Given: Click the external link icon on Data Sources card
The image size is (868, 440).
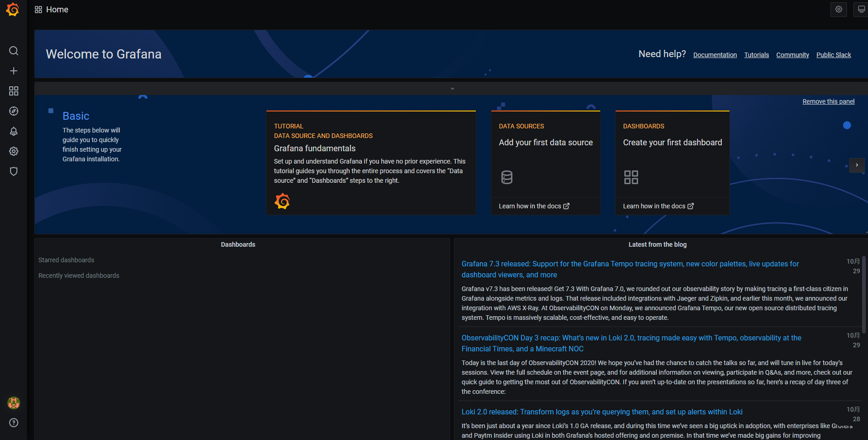Looking at the screenshot, I should coord(566,206).
